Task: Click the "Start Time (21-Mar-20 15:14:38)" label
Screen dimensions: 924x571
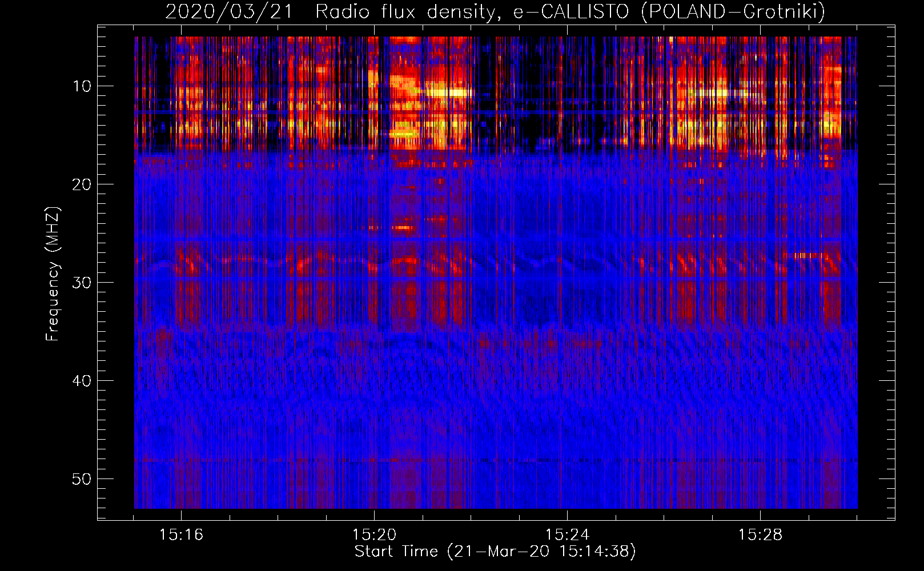Action: 495,552
